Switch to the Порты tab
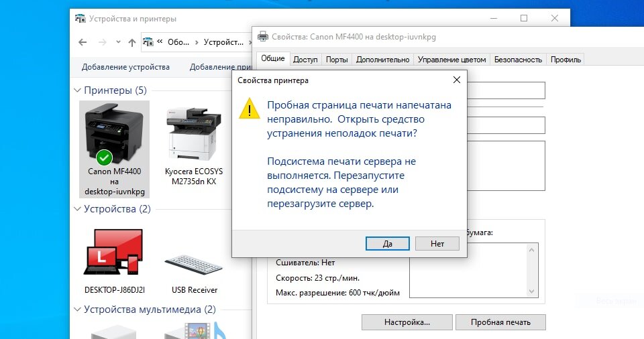This screenshot has height=339, width=644. [x=337, y=60]
